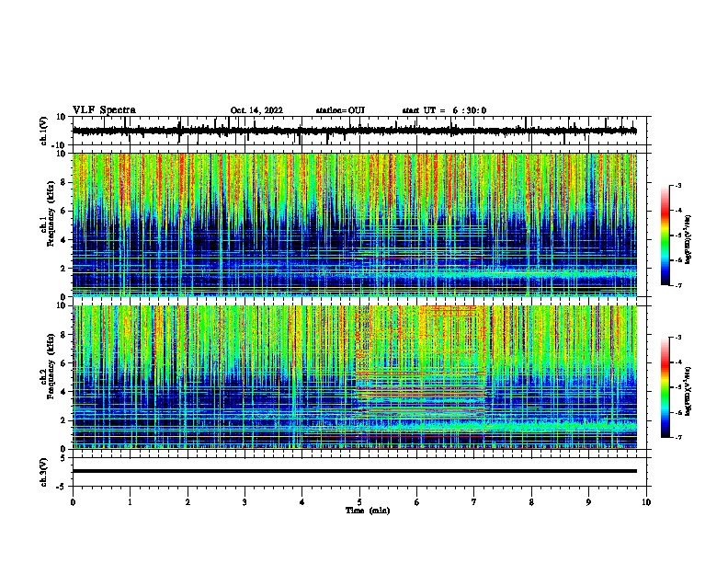Click the "Time (min)" axis title
The width and height of the screenshot is (728, 563).
pyautogui.click(x=368, y=511)
